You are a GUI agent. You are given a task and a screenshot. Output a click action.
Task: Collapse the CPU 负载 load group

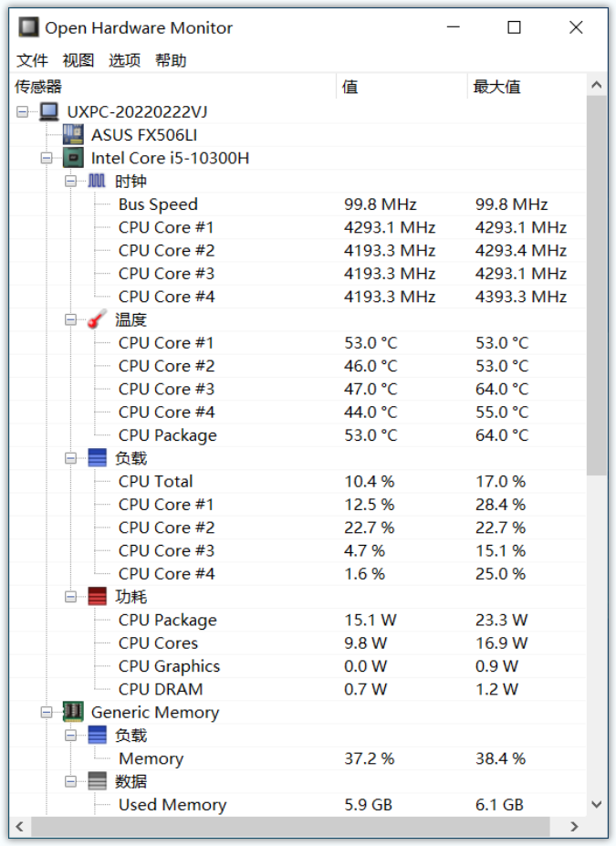tap(70, 459)
